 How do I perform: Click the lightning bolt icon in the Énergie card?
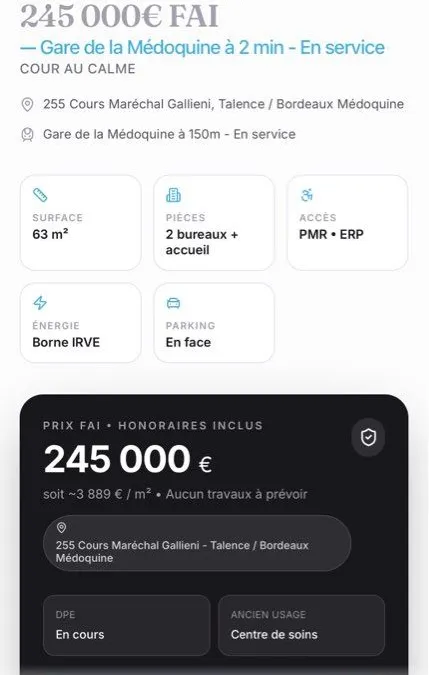40,303
